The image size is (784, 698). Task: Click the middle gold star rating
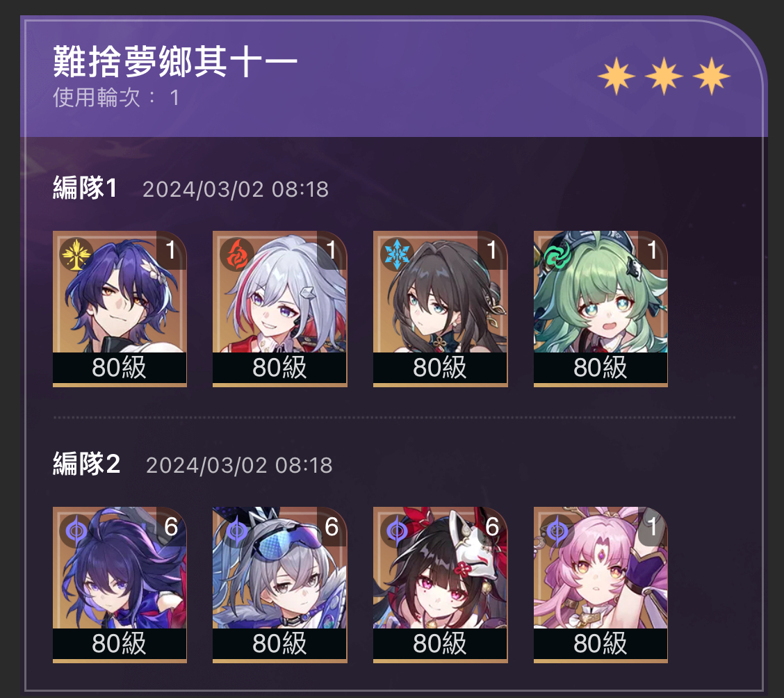(x=664, y=76)
